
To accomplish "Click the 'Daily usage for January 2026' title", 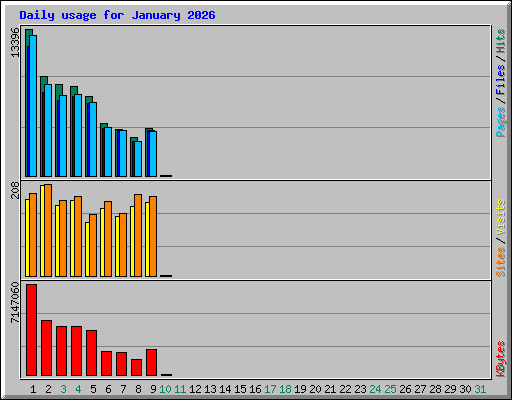I will point(117,15).
